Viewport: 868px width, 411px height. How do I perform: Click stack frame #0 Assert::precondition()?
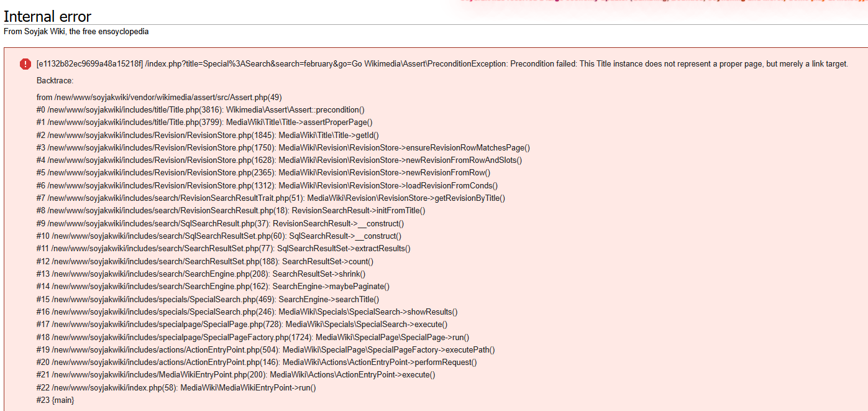pyautogui.click(x=201, y=110)
